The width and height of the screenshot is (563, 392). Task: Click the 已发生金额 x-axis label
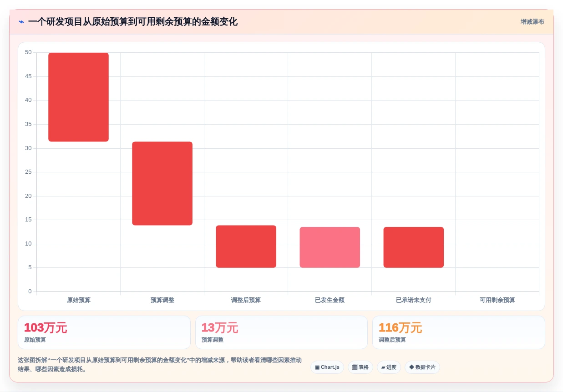coord(330,300)
